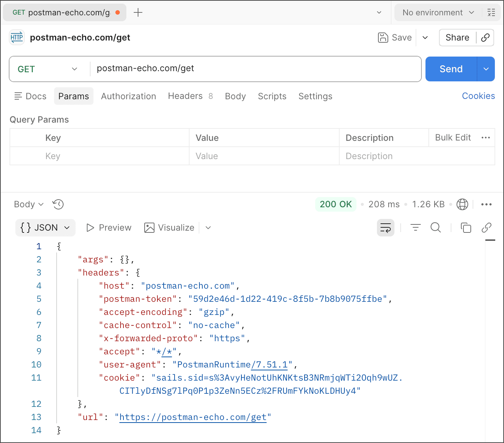Copy the response body

tap(466, 227)
